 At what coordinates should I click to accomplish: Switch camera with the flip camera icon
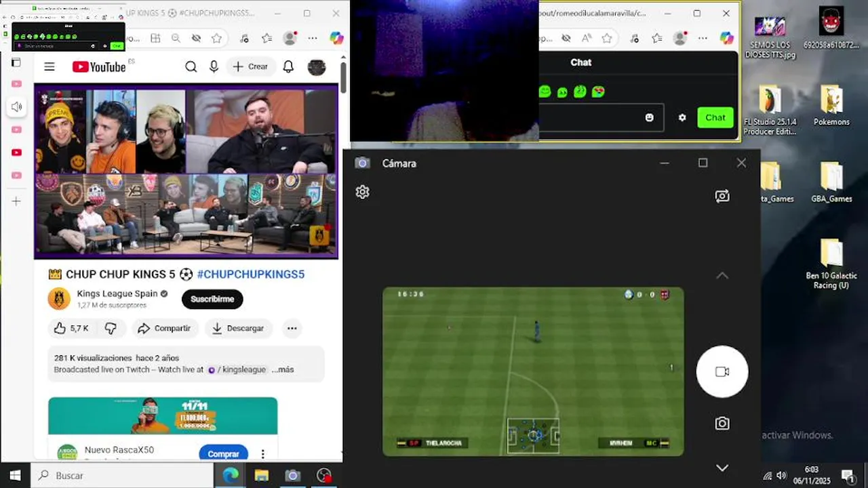[x=722, y=196]
